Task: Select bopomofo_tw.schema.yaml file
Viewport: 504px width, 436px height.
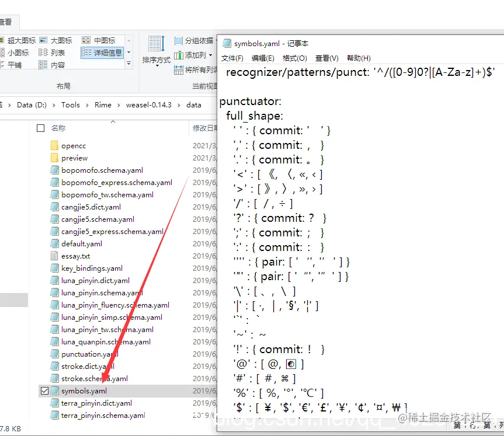Action: 107,195
